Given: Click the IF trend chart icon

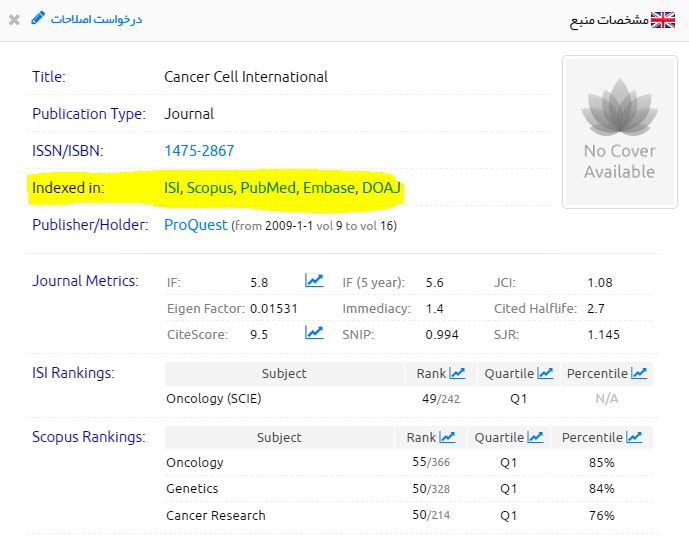Looking at the screenshot, I should (x=314, y=281).
